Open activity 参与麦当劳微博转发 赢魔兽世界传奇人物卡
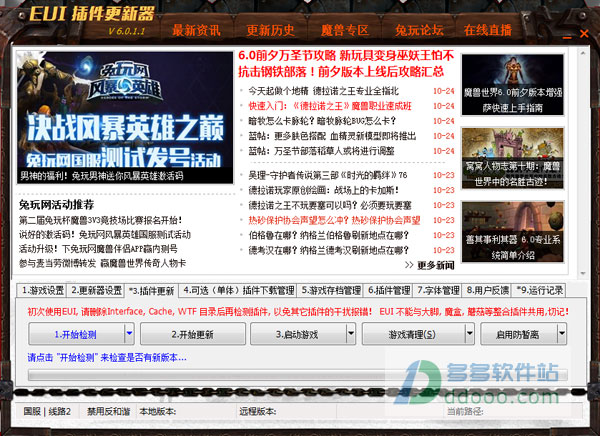 click(x=103, y=263)
